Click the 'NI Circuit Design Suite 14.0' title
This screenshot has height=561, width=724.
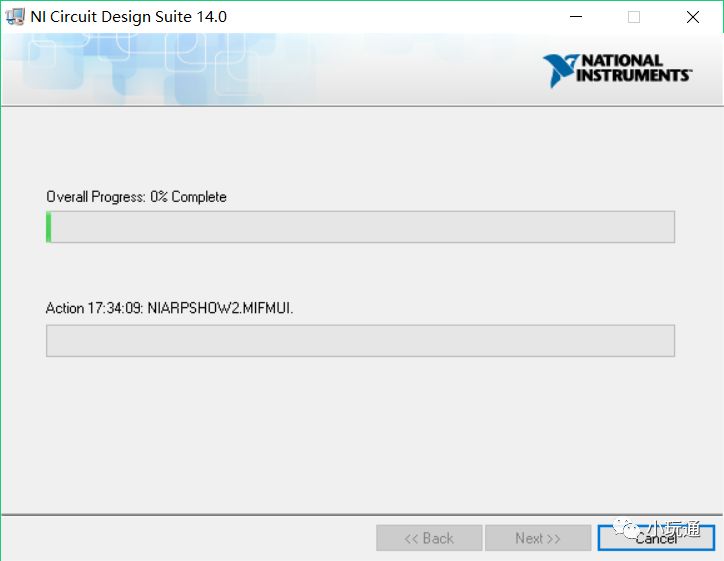pyautogui.click(x=128, y=17)
